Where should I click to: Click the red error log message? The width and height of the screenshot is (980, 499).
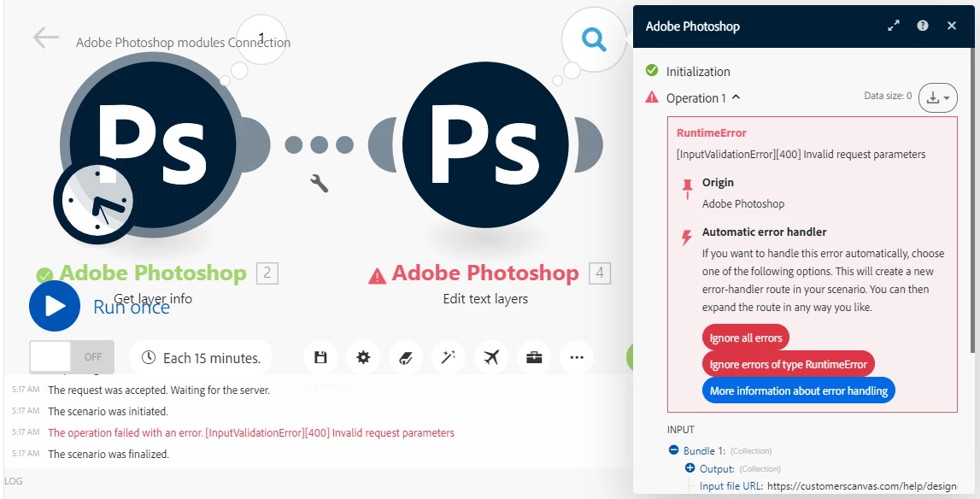coord(251,432)
